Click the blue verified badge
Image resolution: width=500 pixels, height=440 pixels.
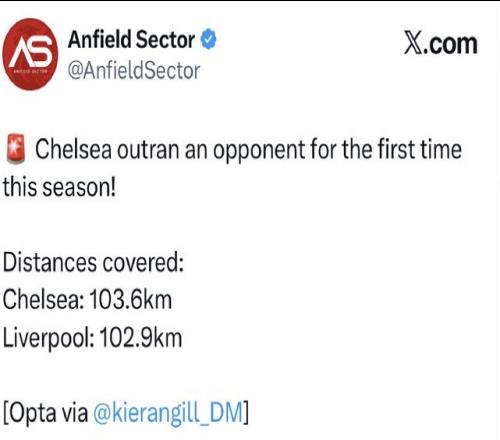click(208, 39)
